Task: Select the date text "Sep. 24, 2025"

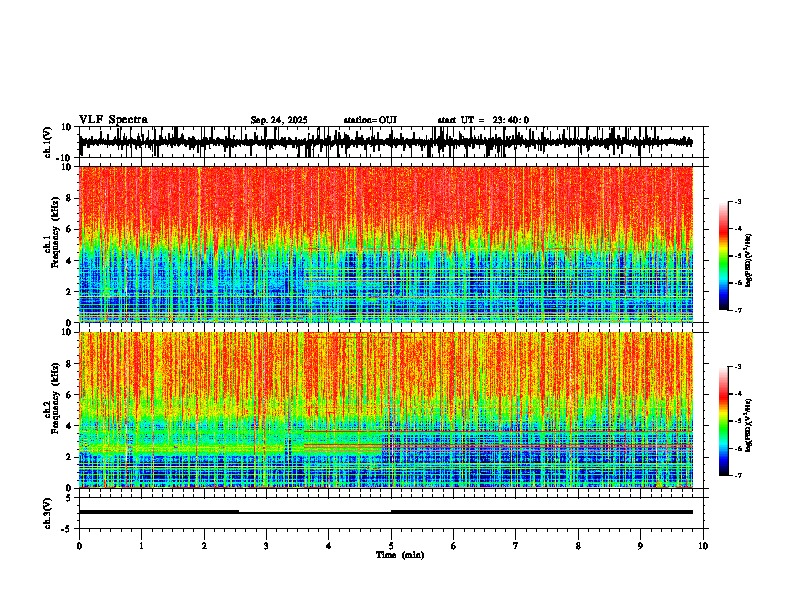Action: (x=279, y=120)
